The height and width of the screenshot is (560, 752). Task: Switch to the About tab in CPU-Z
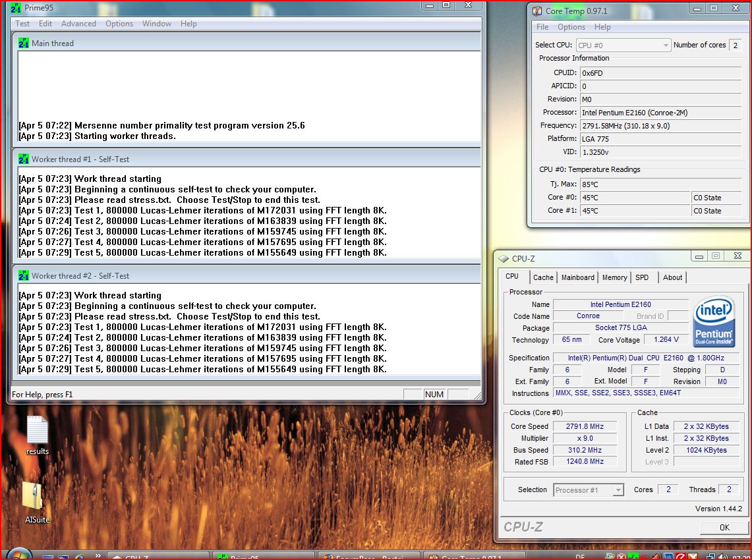click(x=672, y=277)
